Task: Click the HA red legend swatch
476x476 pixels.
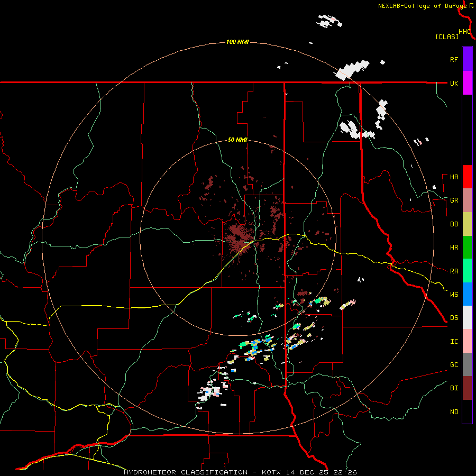Action: click(467, 177)
